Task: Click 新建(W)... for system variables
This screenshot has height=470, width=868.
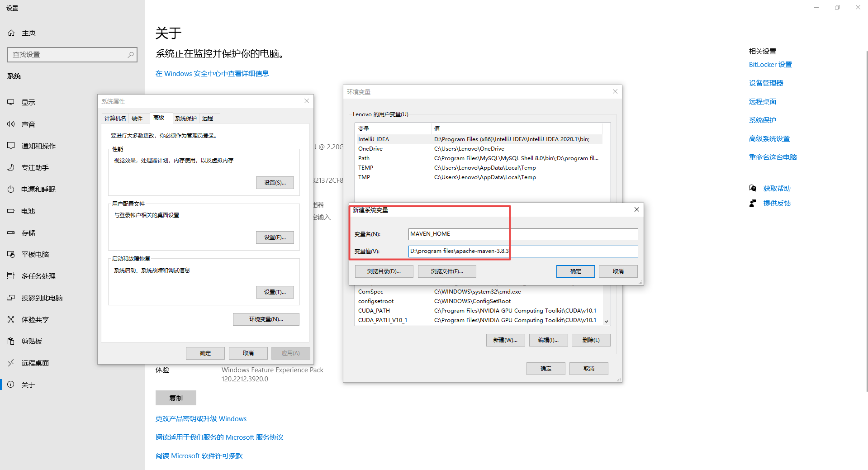Action: coord(506,340)
